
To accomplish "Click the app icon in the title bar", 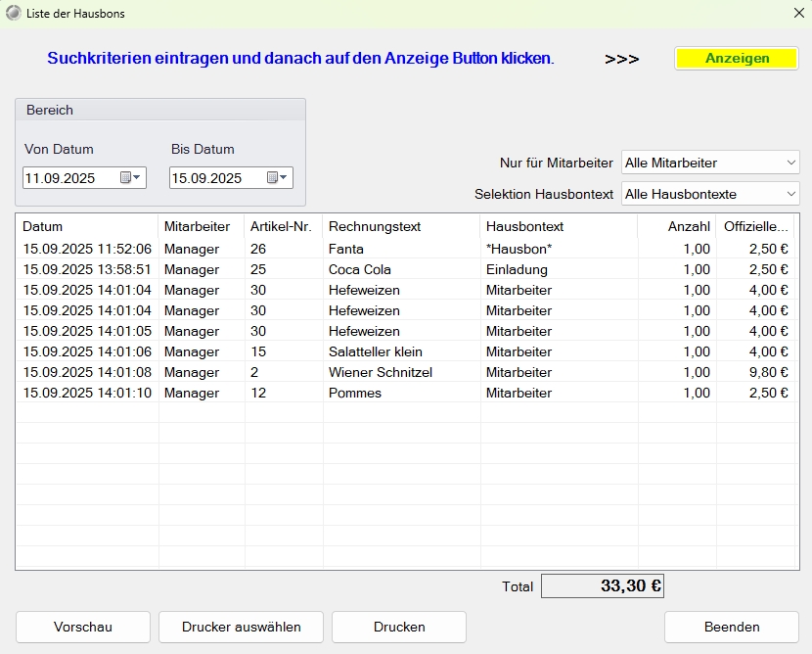I will coord(14,14).
